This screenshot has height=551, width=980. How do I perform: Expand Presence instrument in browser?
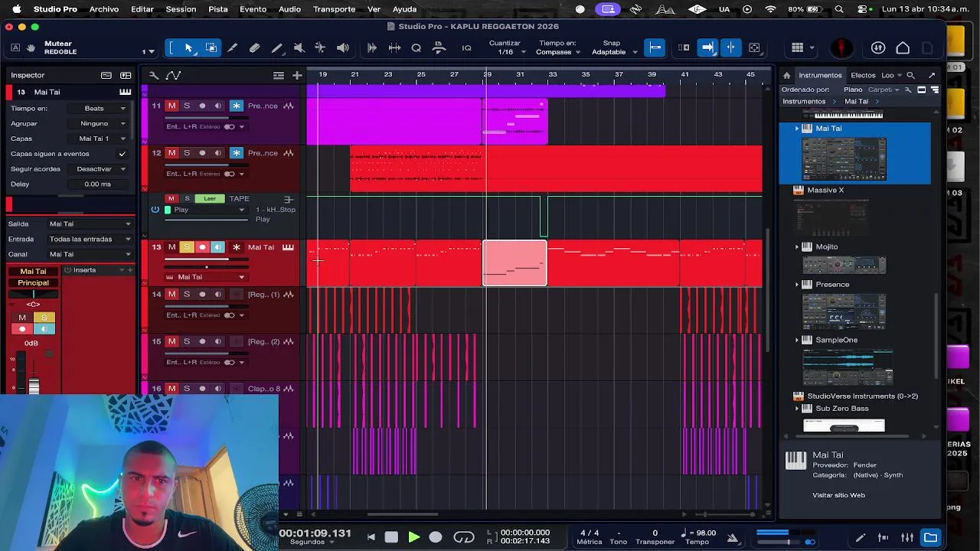tap(797, 285)
